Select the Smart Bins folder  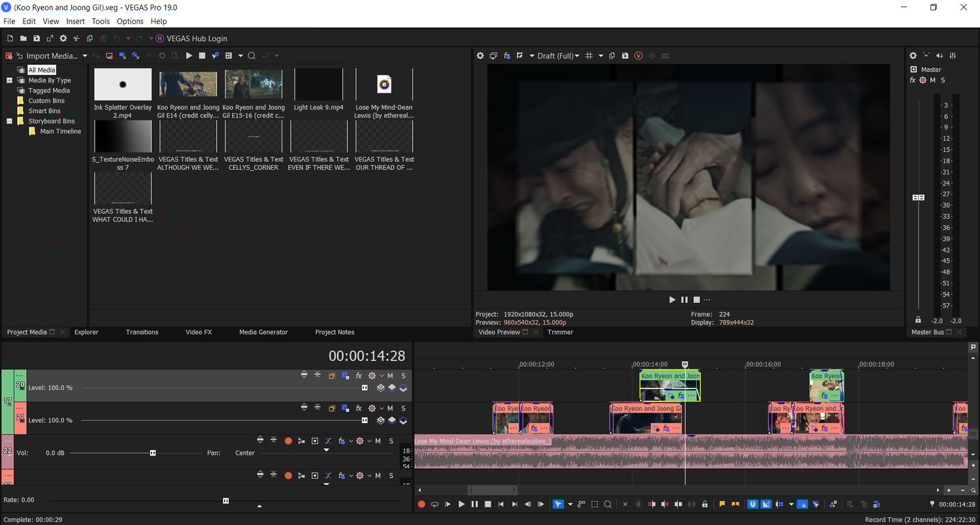pyautogui.click(x=44, y=111)
